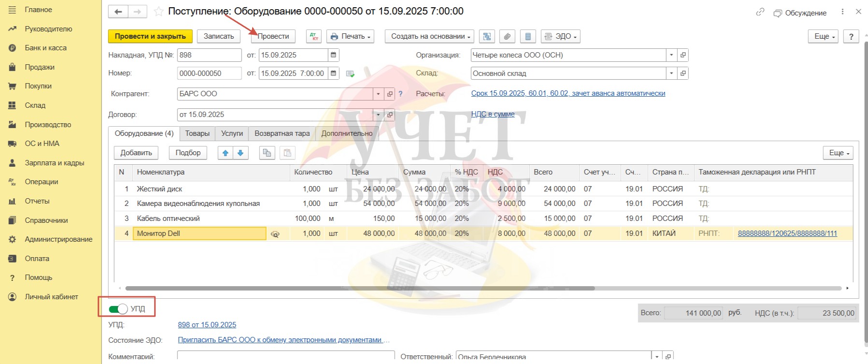The height and width of the screenshot is (364, 868).
Task: Click the Накладная, УПД № input field
Action: [209, 55]
